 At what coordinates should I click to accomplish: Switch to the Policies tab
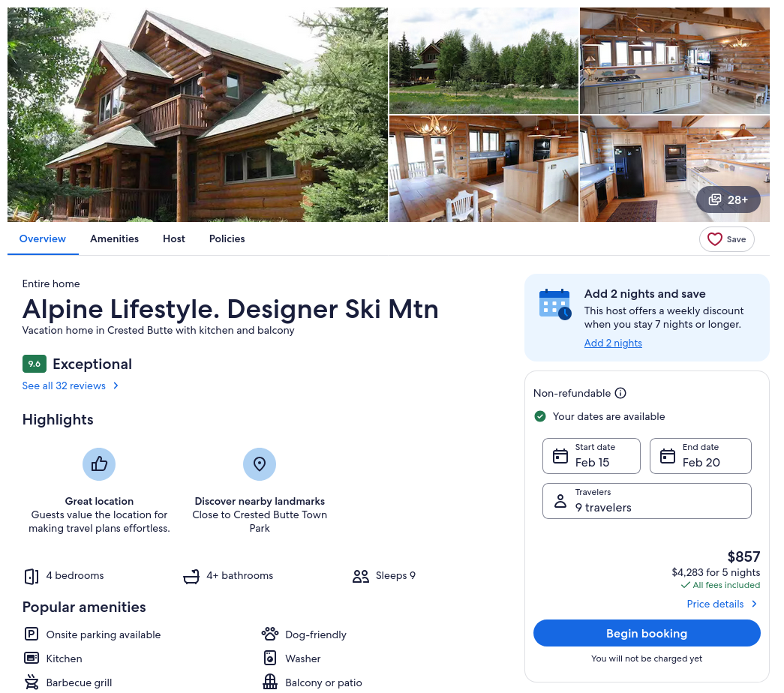[x=227, y=238]
